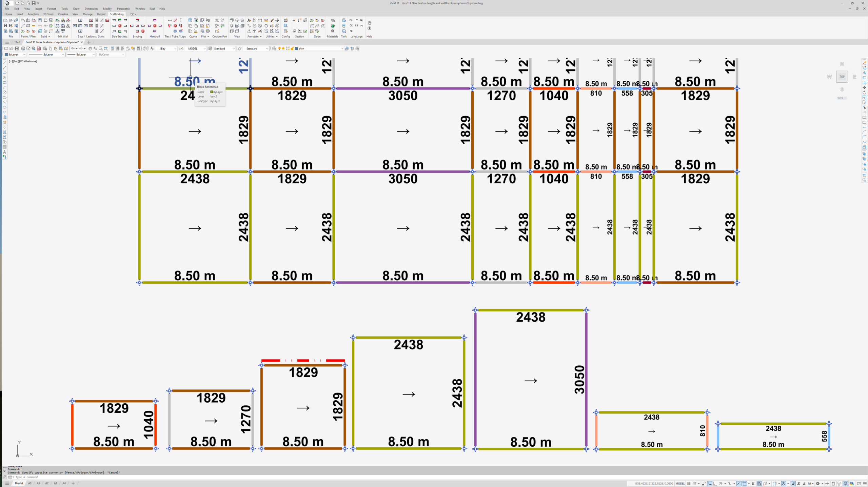Screen dimensions: 868x487
Task: Open the layer dropdown showing plan
Action: click(x=342, y=48)
